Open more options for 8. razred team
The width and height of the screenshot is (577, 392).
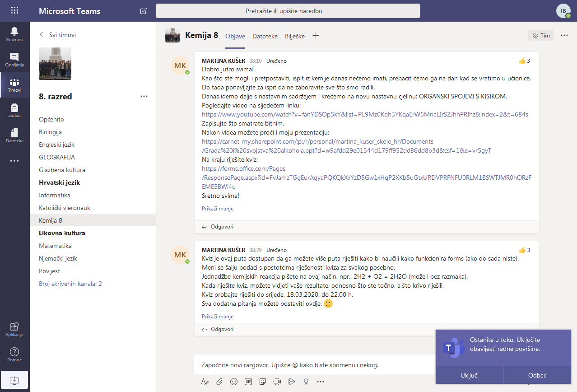pyautogui.click(x=144, y=96)
